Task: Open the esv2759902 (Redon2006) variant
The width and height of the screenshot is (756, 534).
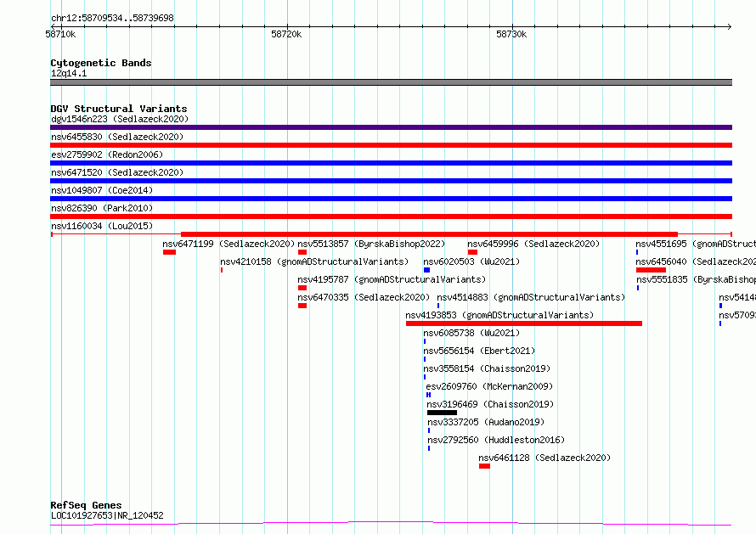Action: click(x=107, y=155)
